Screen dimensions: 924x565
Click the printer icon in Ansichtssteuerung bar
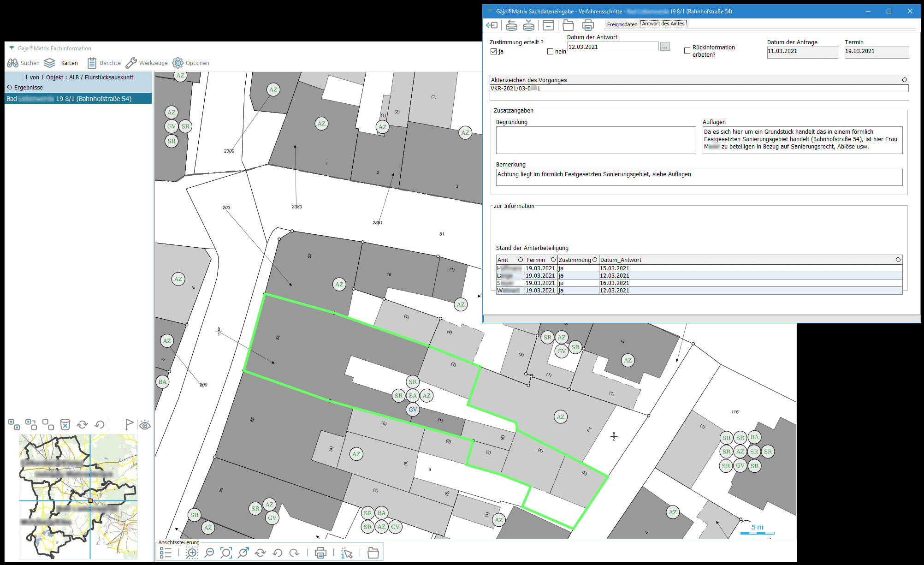click(x=320, y=553)
